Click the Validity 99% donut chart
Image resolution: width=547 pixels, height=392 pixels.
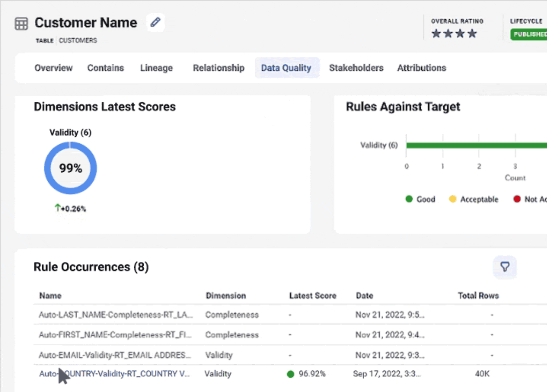click(x=70, y=168)
